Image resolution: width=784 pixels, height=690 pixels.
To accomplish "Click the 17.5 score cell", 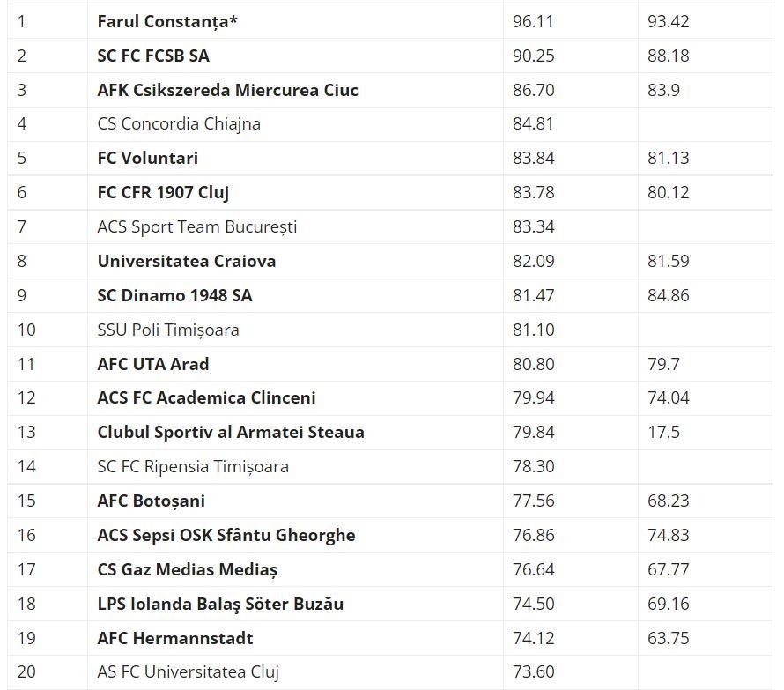I will (663, 433).
